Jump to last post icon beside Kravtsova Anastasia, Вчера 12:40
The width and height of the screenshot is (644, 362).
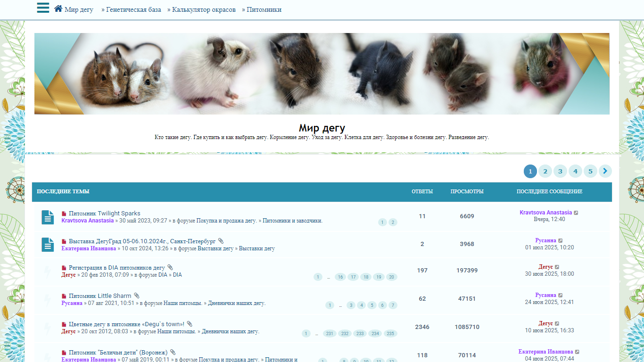click(576, 213)
